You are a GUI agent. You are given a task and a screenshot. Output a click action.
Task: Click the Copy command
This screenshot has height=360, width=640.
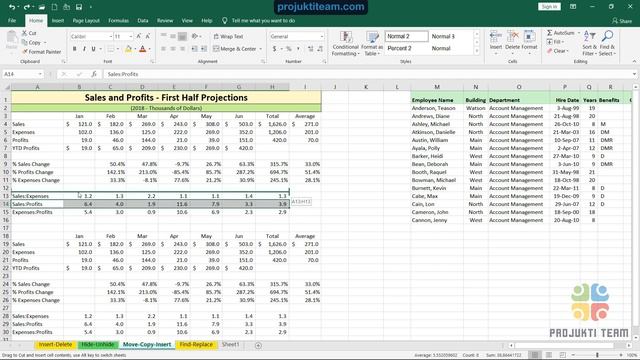pyautogui.click(x=32, y=42)
